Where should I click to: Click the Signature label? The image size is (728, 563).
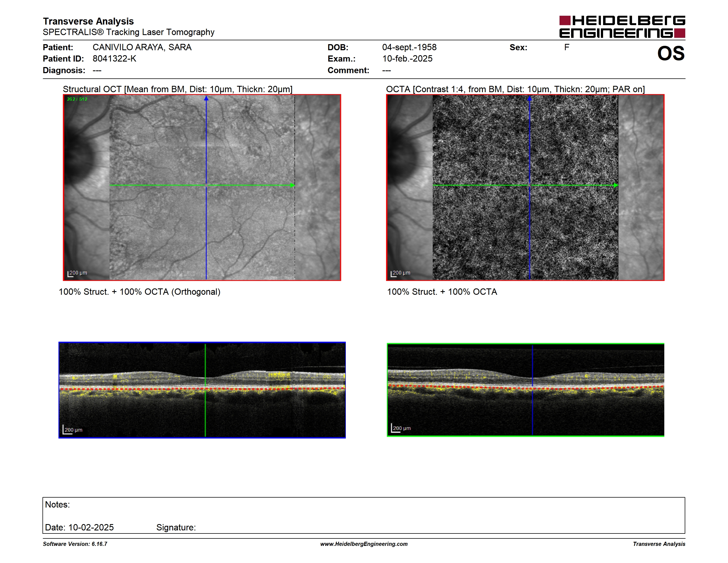pos(176,527)
